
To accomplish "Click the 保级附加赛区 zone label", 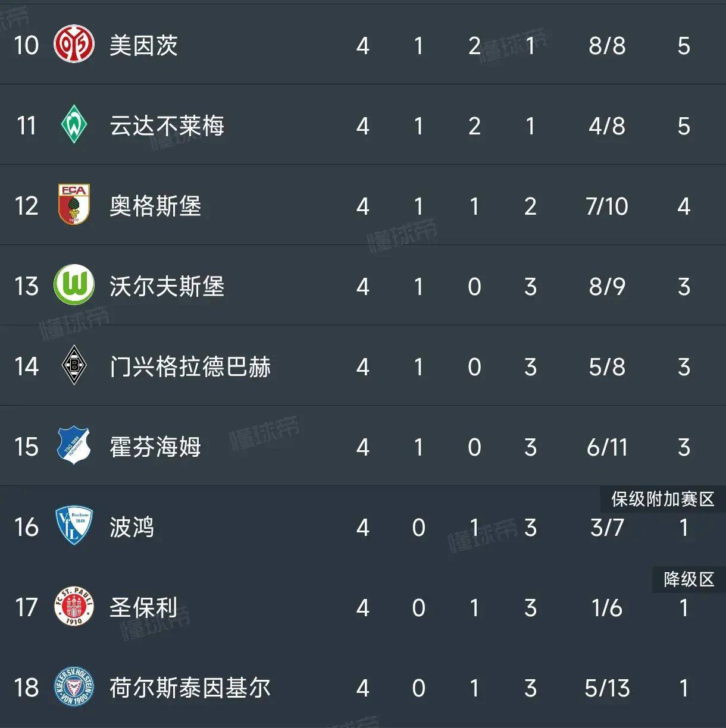I will click(662, 499).
